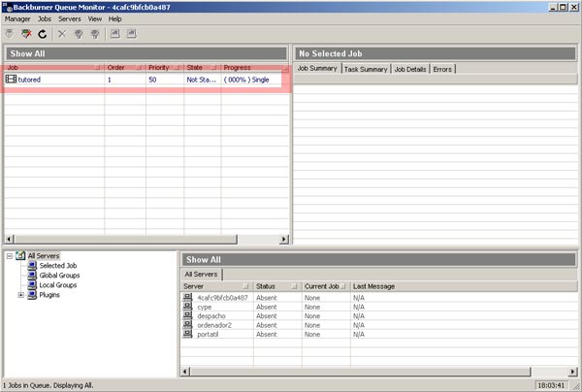Screen dimensions: 582x392
Task: Sort by the Job column header
Action: click(53, 68)
